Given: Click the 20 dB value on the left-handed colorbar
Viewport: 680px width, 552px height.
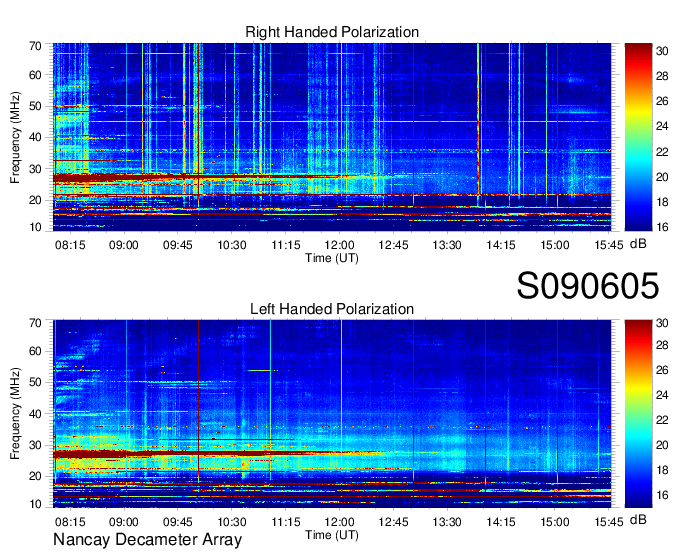Looking at the screenshot, I should click(x=662, y=445).
